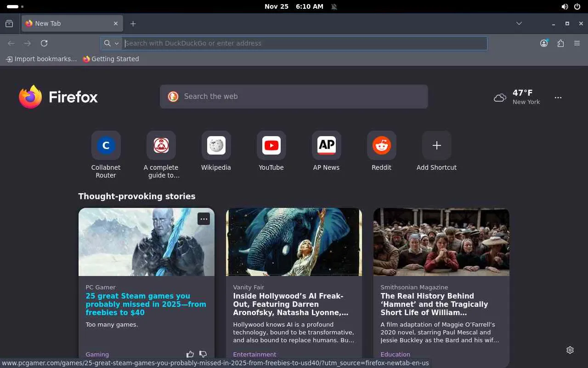
Task: Click Import bookmarks in bookmarks toolbar
Action: pyautogui.click(x=41, y=59)
